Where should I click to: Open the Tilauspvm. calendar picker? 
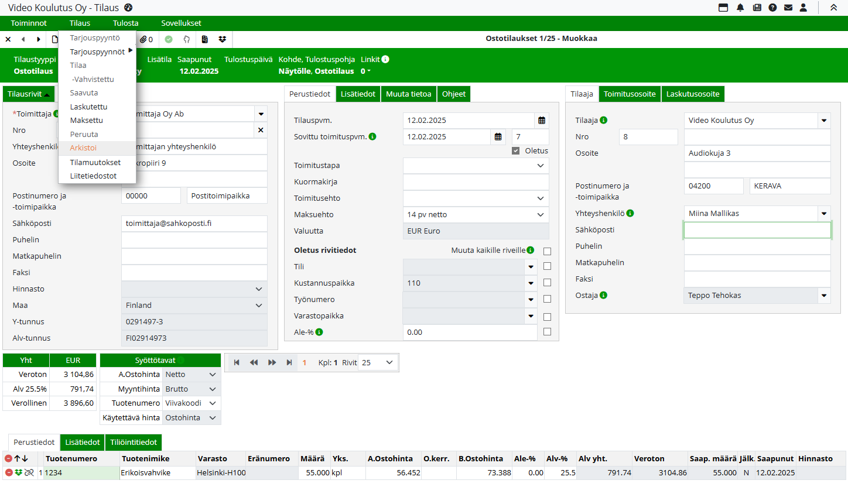click(x=542, y=121)
